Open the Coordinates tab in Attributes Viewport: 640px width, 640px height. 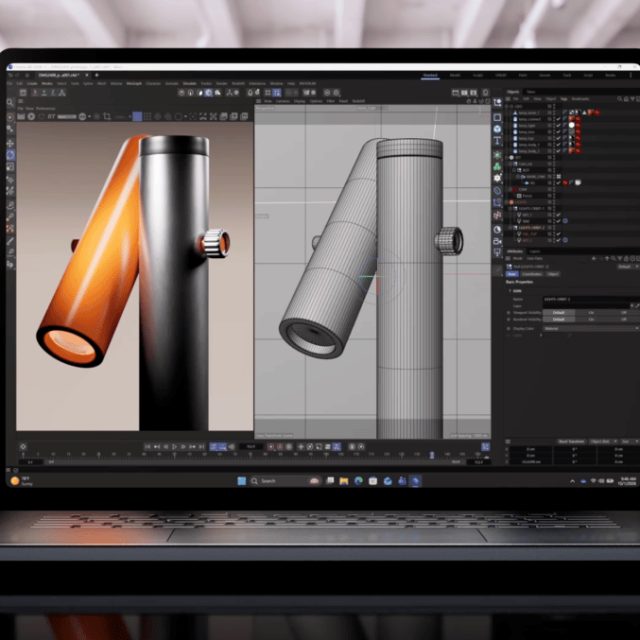[532, 274]
